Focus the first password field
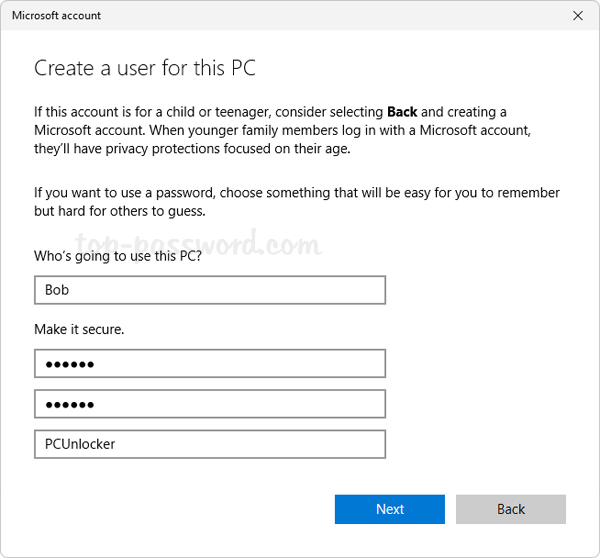Screen dimensions: 600x558 tap(210, 364)
